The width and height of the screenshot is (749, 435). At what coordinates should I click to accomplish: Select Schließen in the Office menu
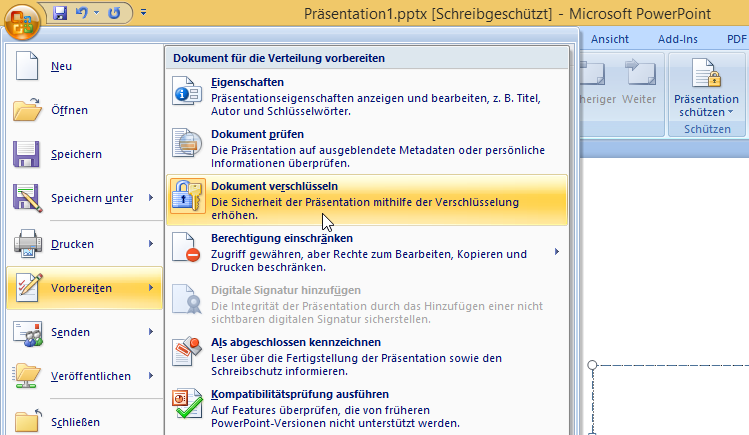coord(85,422)
